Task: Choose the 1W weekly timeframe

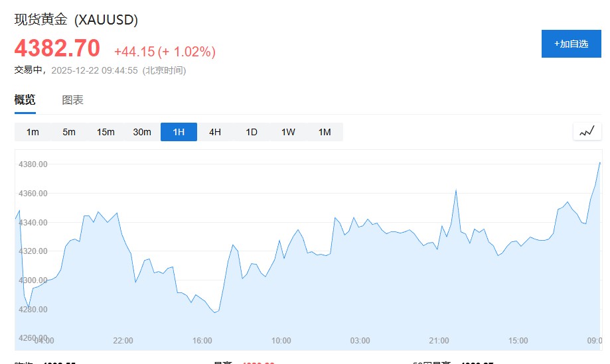Action: click(x=288, y=132)
